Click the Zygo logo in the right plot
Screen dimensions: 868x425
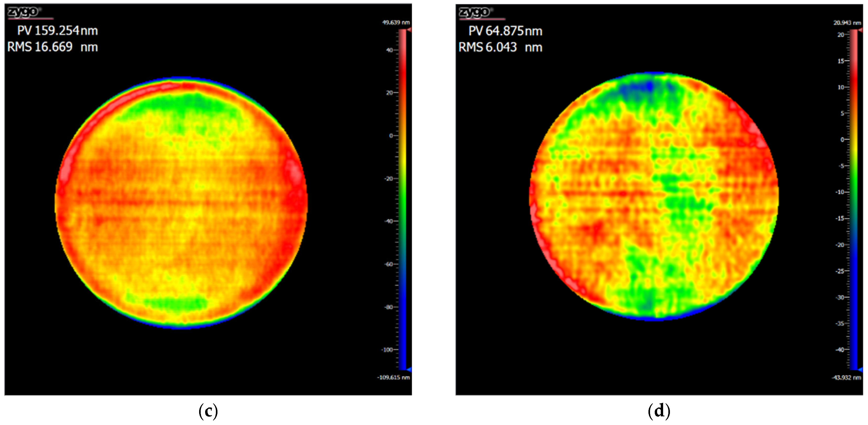click(475, 13)
